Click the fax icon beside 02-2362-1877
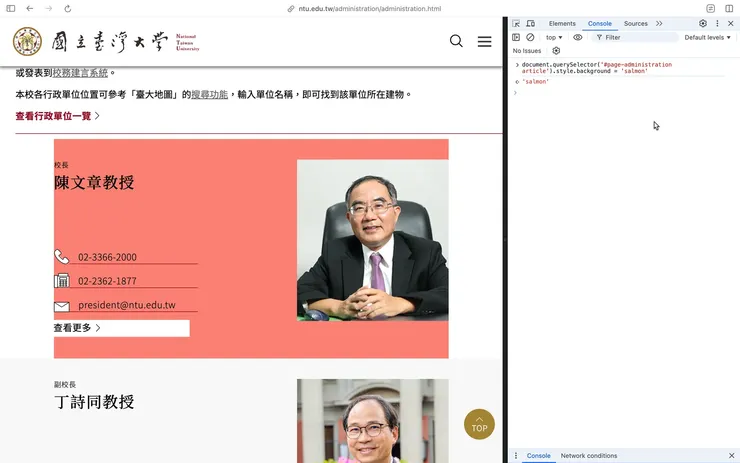 (x=62, y=280)
